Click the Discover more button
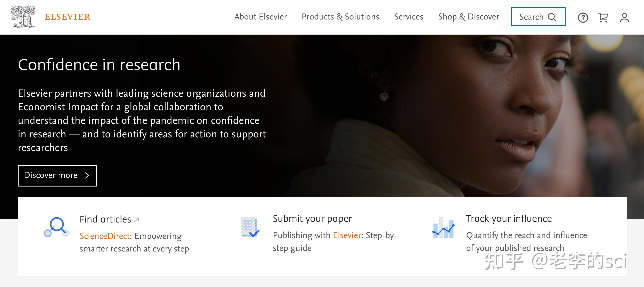Image resolution: width=644 pixels, height=287 pixels. click(57, 176)
